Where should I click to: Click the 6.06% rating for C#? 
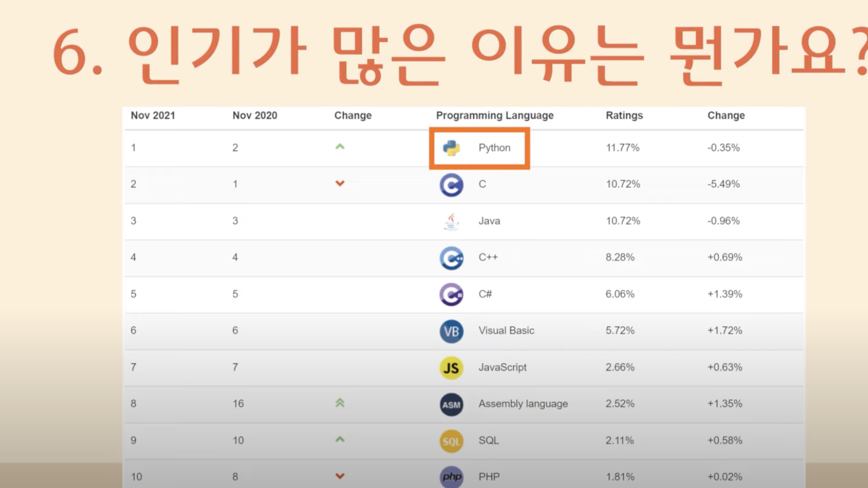(x=620, y=294)
